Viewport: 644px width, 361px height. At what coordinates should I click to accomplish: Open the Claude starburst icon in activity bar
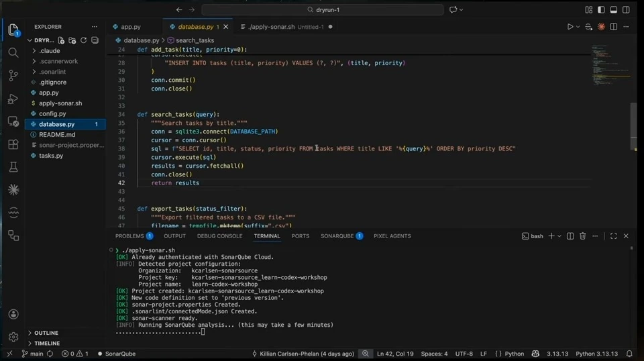click(13, 190)
